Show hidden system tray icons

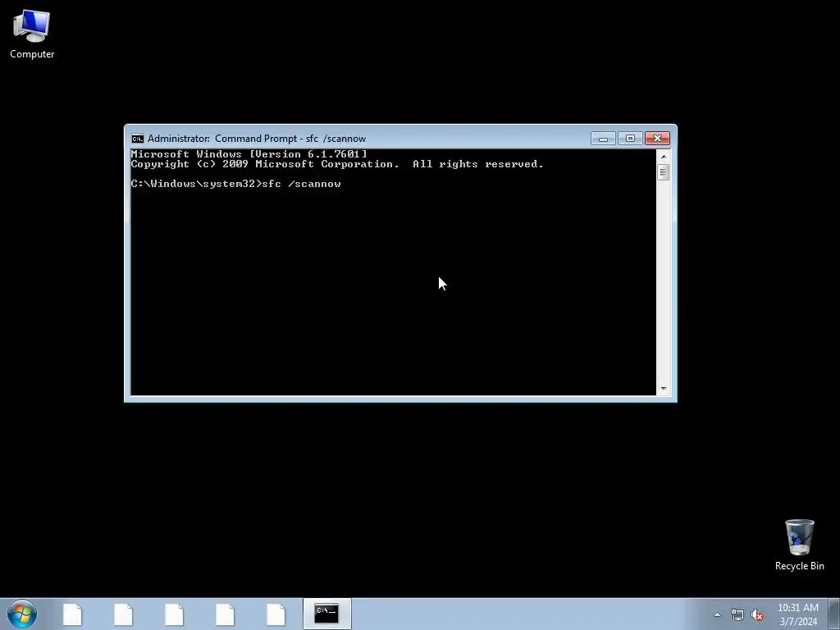717,614
